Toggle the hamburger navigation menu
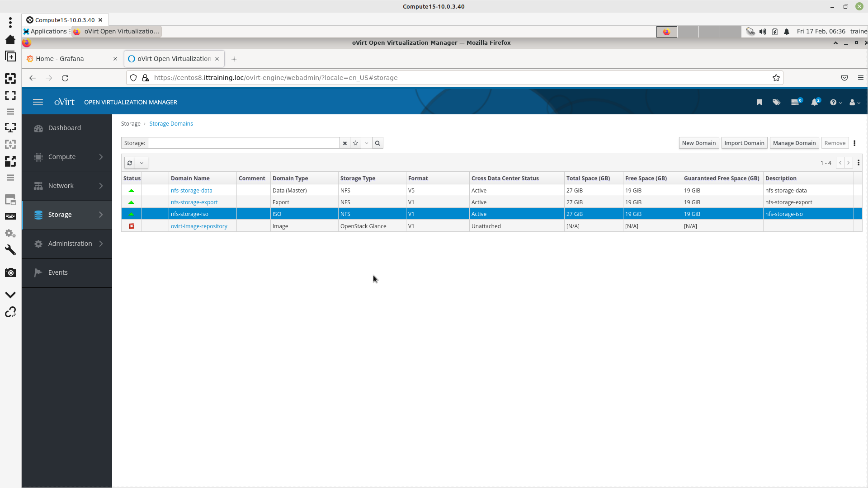This screenshot has height=488, width=868. coord(38,103)
